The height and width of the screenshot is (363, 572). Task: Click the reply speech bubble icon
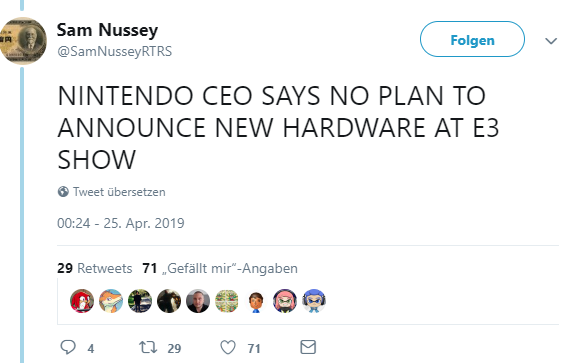click(68, 347)
